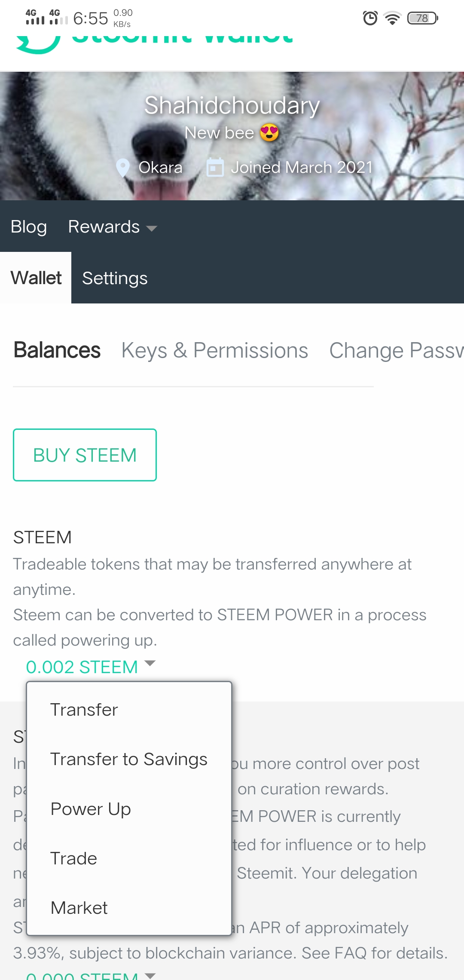Tap the alarm clock status icon
This screenshot has width=464, height=980.
click(370, 18)
